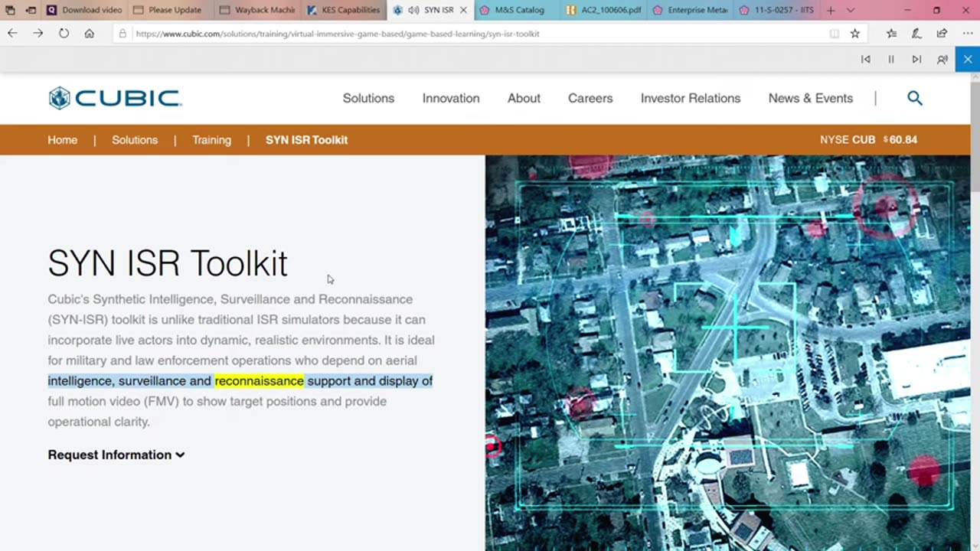Read aloud previous paragraph

866,59
